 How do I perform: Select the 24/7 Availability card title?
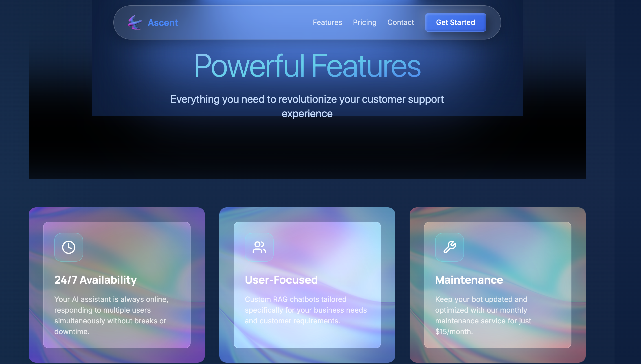(96, 280)
